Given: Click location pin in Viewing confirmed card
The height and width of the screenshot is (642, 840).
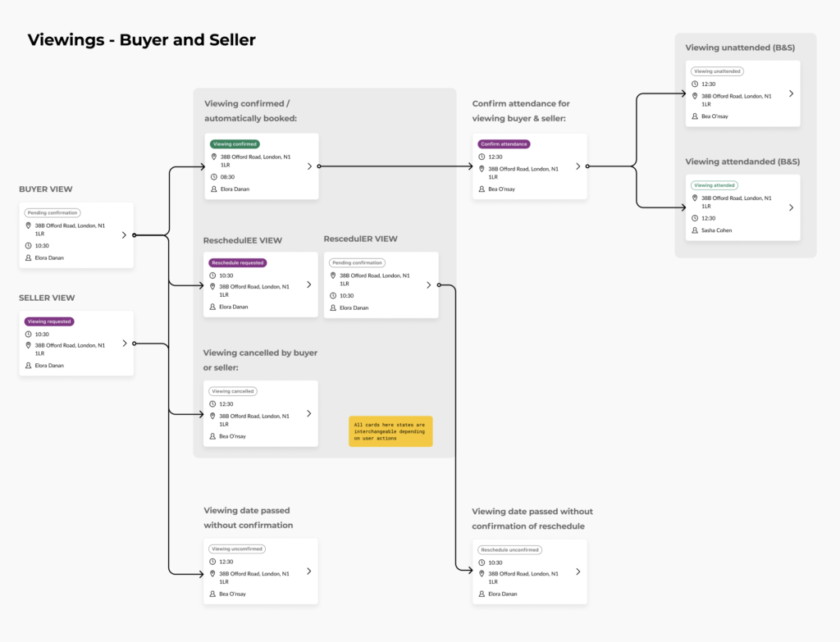Looking at the screenshot, I should pos(214,156).
